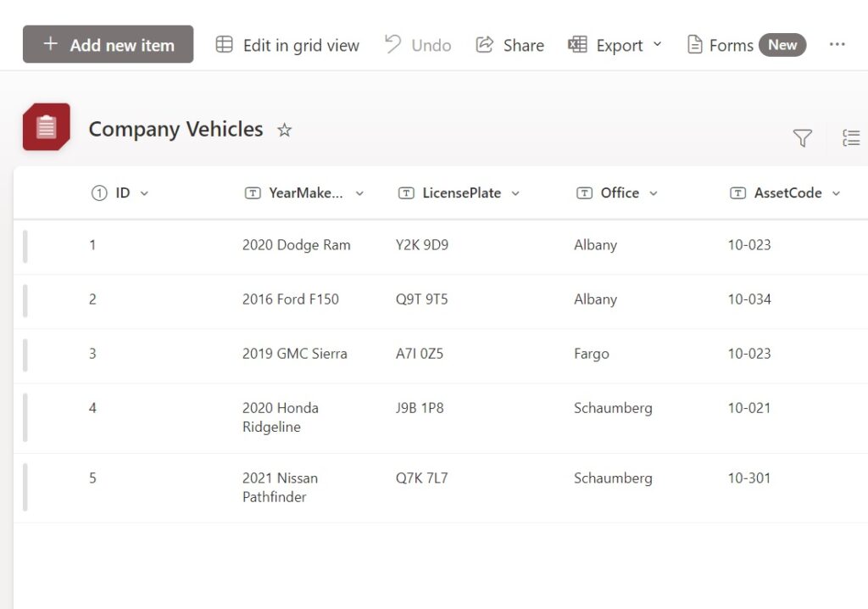Viewport: 868px width, 609px height.
Task: Click the Albany office cell in row 1
Action: [x=596, y=245]
